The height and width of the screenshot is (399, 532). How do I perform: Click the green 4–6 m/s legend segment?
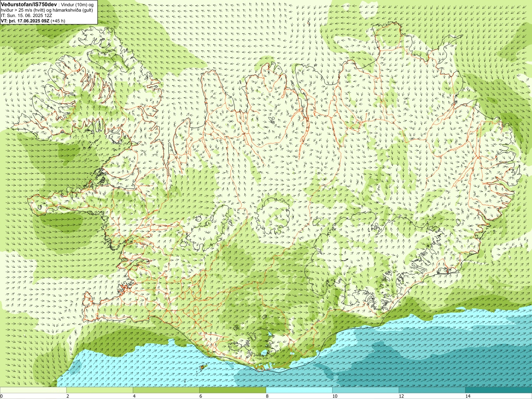coord(166,390)
